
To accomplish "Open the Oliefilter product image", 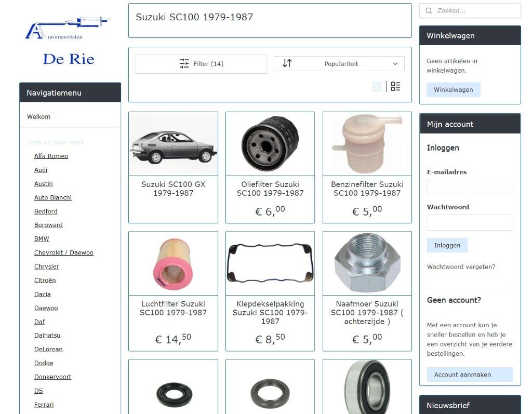I will pyautogui.click(x=270, y=144).
